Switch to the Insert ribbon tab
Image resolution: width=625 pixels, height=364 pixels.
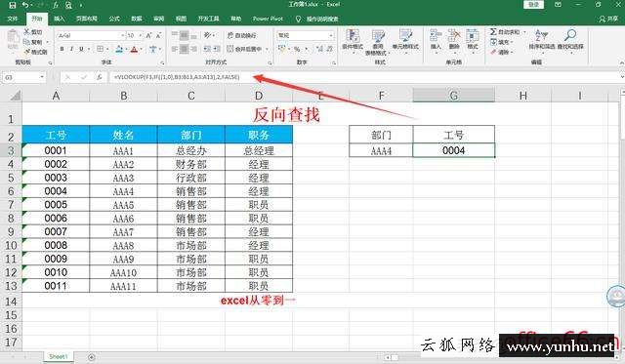coord(59,19)
